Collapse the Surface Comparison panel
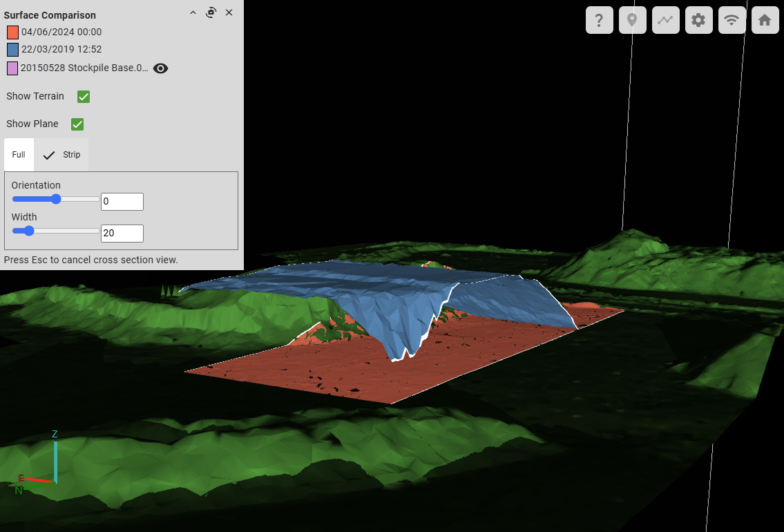Screen dimensions: 784x532 click(193, 13)
